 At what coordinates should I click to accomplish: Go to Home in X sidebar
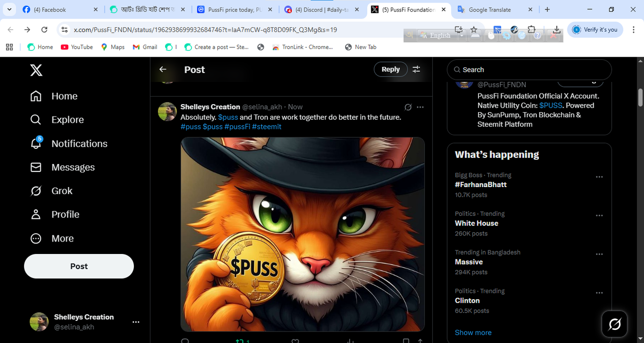pyautogui.click(x=54, y=96)
